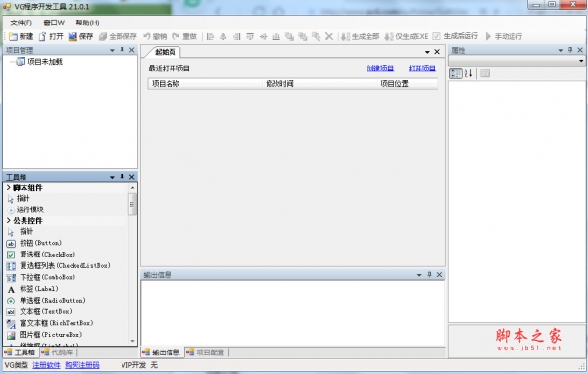Click the toolbox scrollbar down arrow
The image size is (588, 374).
point(132,341)
